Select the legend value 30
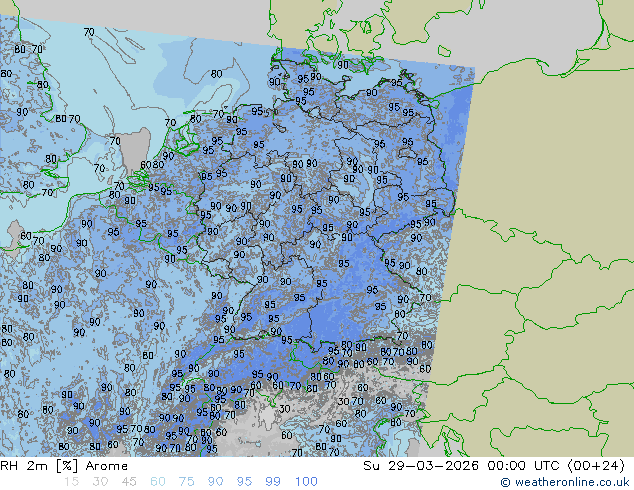This screenshot has width=634, height=490. [x=100, y=482]
